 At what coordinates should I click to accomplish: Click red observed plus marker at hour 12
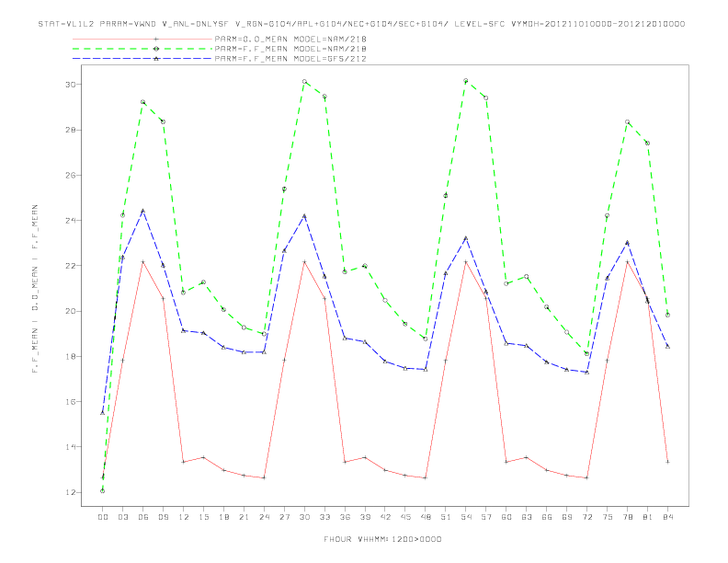click(x=184, y=462)
